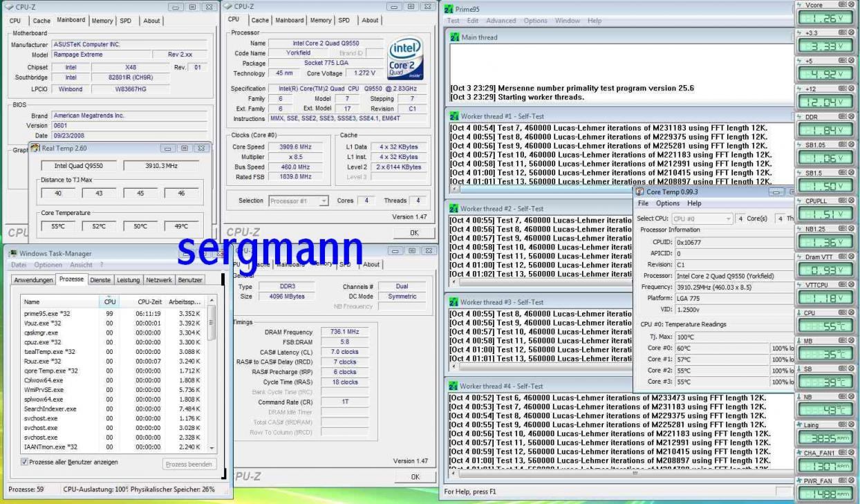860x504 pixels.
Task: Click OK in the CPU-Z CPU window
Action: 415,233
